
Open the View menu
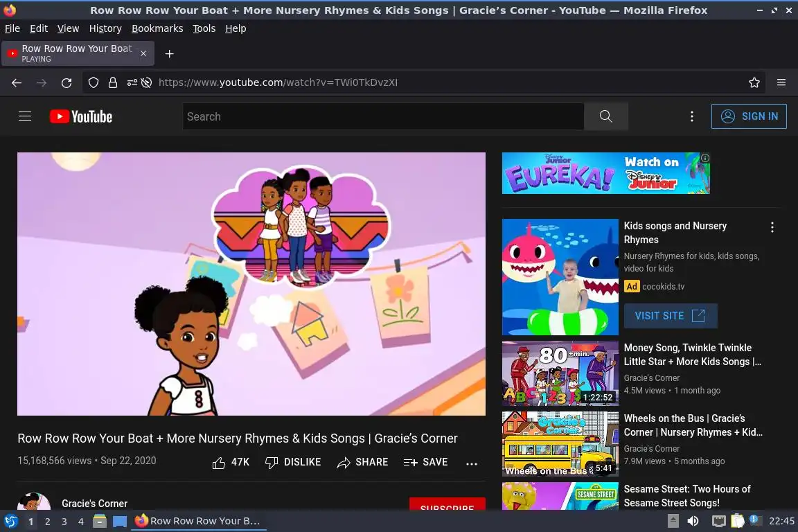(x=68, y=28)
